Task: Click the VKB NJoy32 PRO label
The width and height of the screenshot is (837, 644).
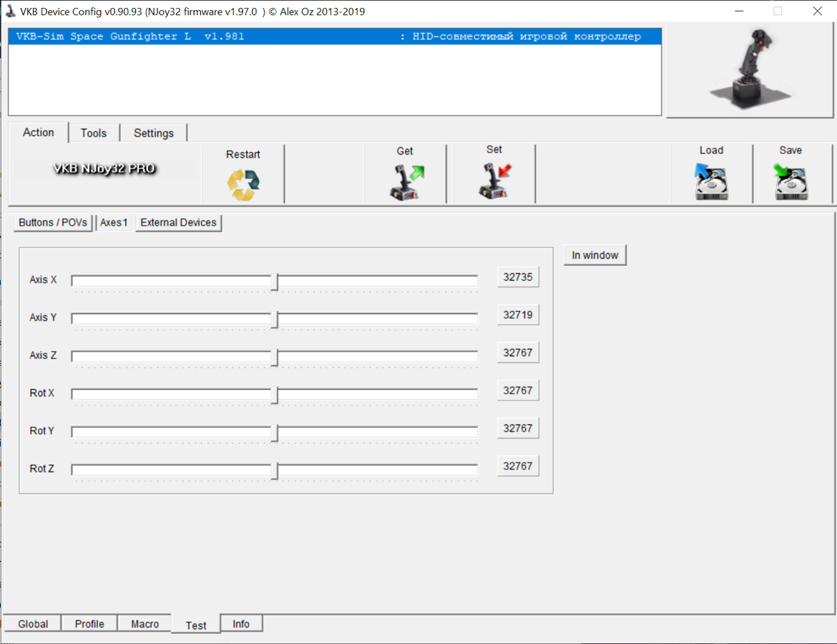Action: (x=104, y=169)
